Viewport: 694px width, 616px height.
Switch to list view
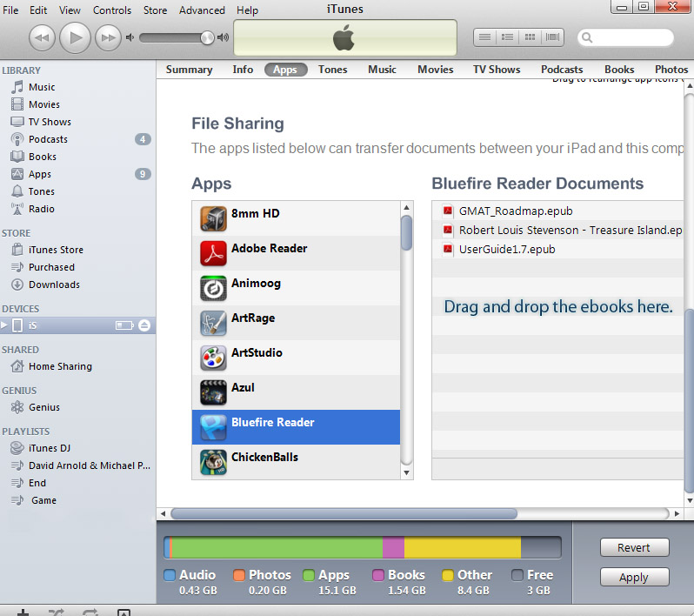(484, 37)
